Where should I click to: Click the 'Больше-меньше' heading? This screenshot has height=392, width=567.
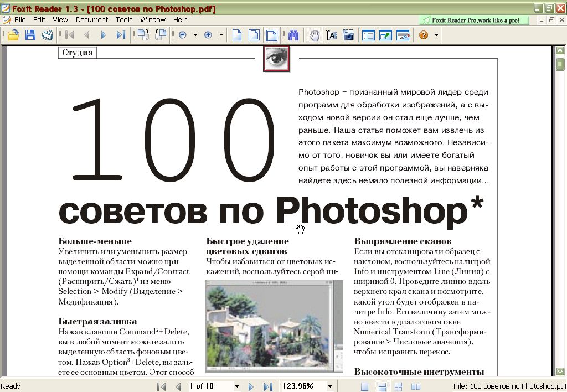(x=95, y=241)
